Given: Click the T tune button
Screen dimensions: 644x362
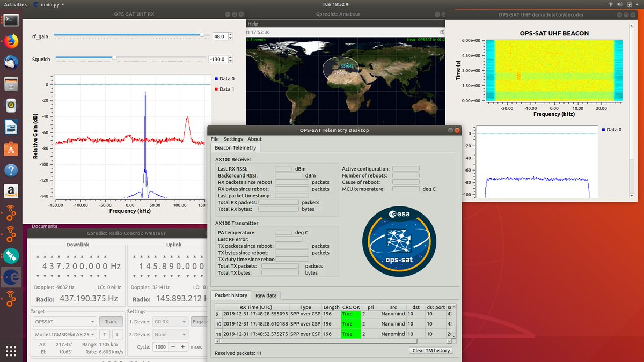Looking at the screenshot, I should point(106,335).
